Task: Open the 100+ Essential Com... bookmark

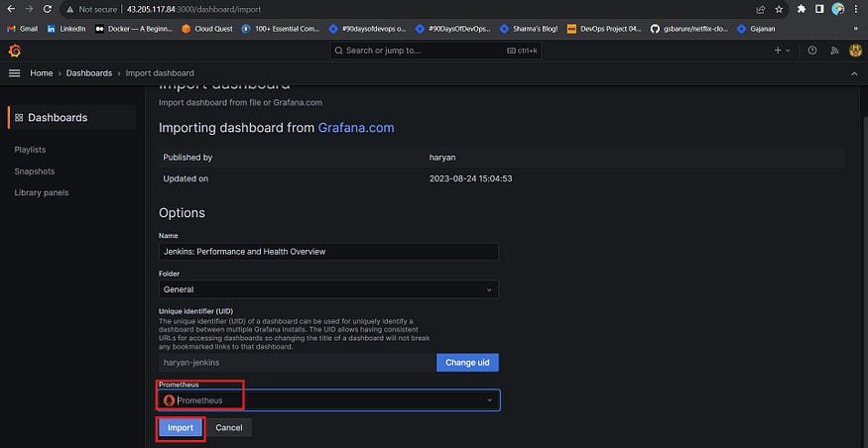Action: tap(281, 29)
